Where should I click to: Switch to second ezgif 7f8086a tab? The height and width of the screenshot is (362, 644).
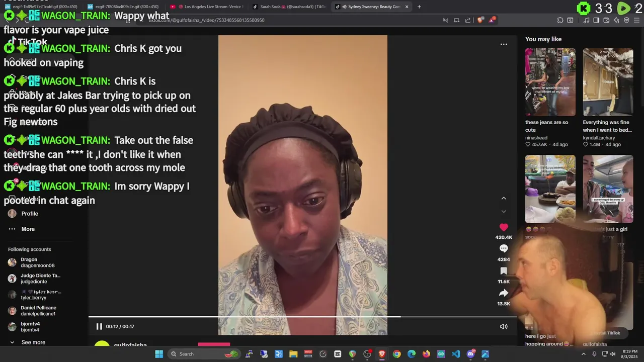pos(123,7)
